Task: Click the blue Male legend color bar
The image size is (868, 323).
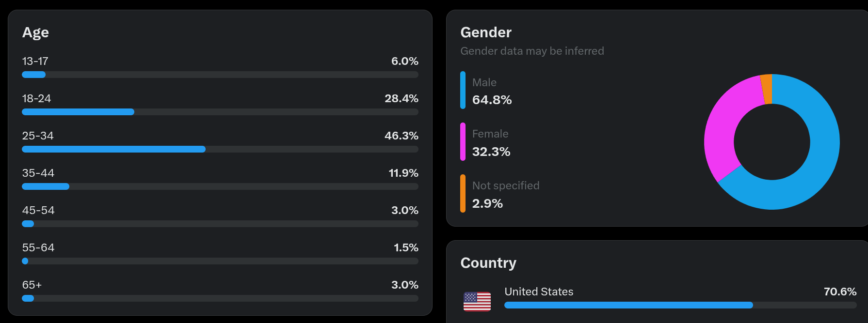Action: coord(463,90)
